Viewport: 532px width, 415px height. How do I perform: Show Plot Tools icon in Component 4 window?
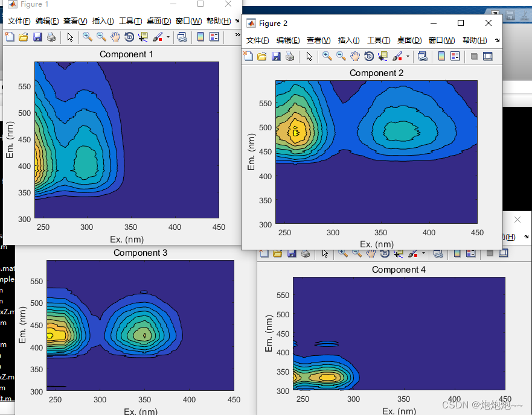pos(504,253)
